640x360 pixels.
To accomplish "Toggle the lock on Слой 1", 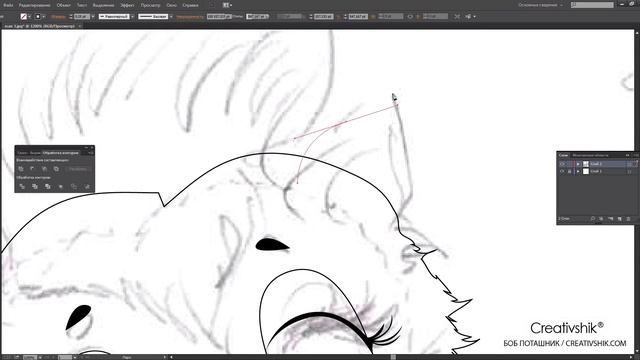I will [x=569, y=171].
